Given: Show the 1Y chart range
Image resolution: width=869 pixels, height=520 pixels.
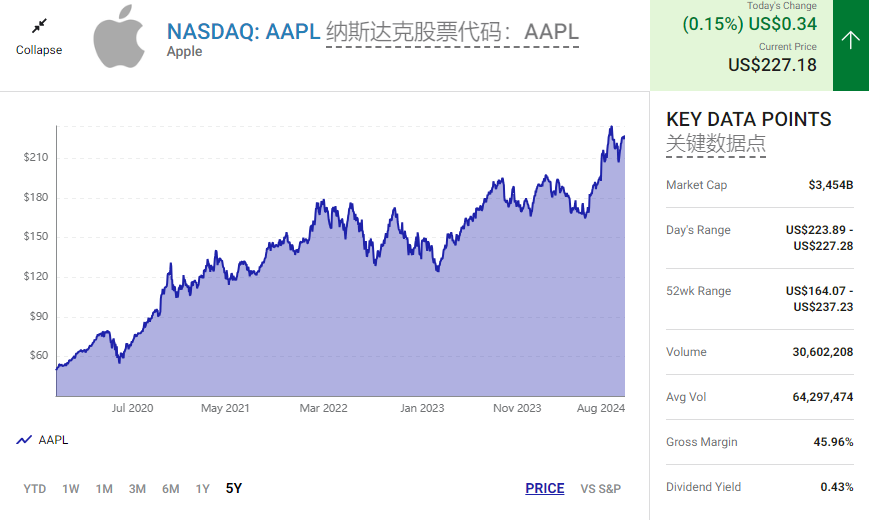Looking at the screenshot, I should pyautogui.click(x=203, y=489).
